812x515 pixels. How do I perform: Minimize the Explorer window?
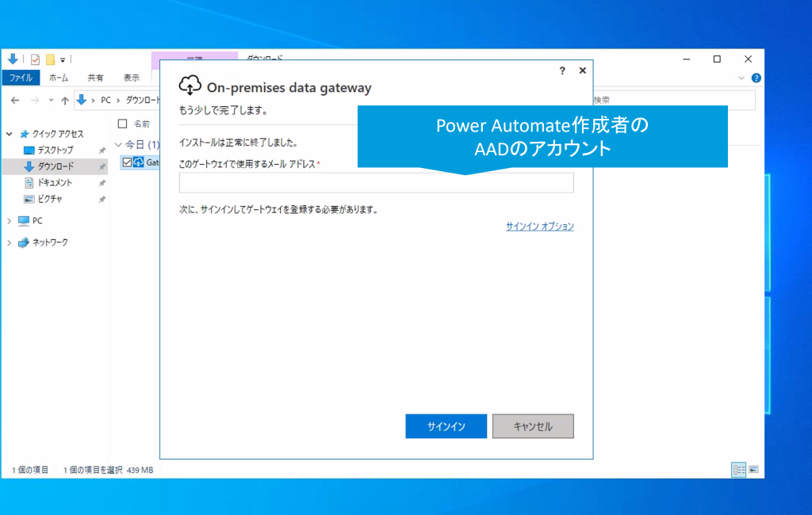686,59
